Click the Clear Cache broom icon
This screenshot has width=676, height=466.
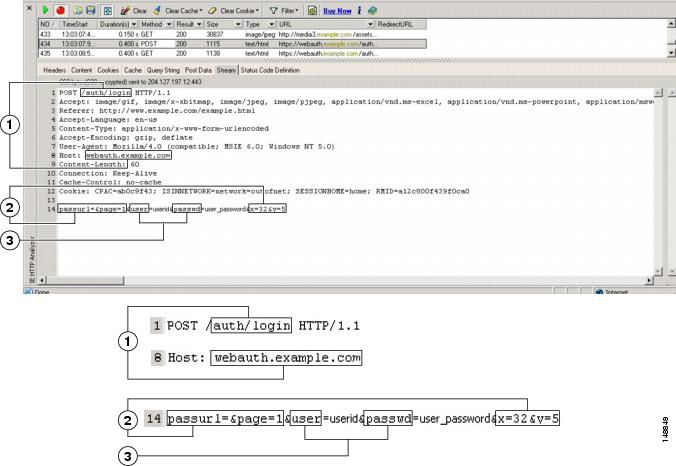pyautogui.click(x=158, y=10)
